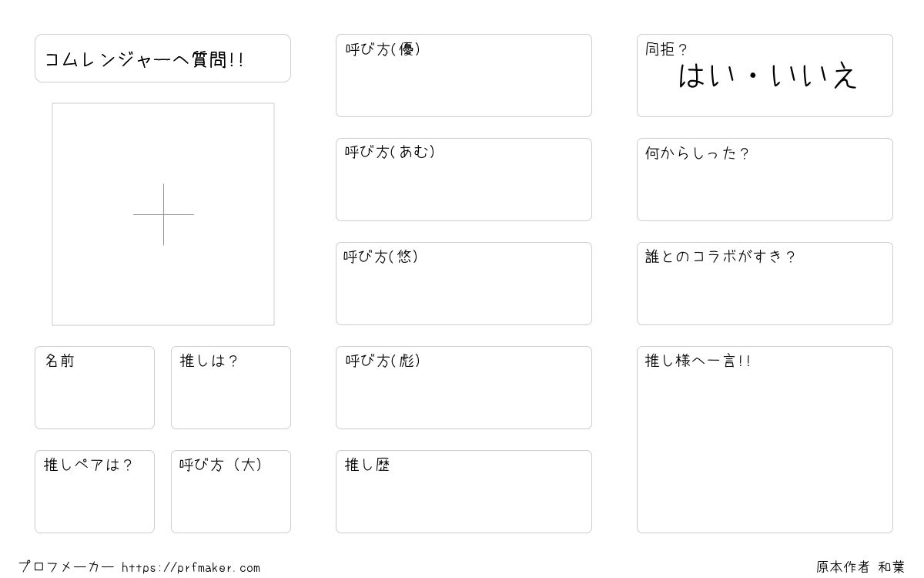
Task: Click the 何からしった？ field
Action: point(765,180)
